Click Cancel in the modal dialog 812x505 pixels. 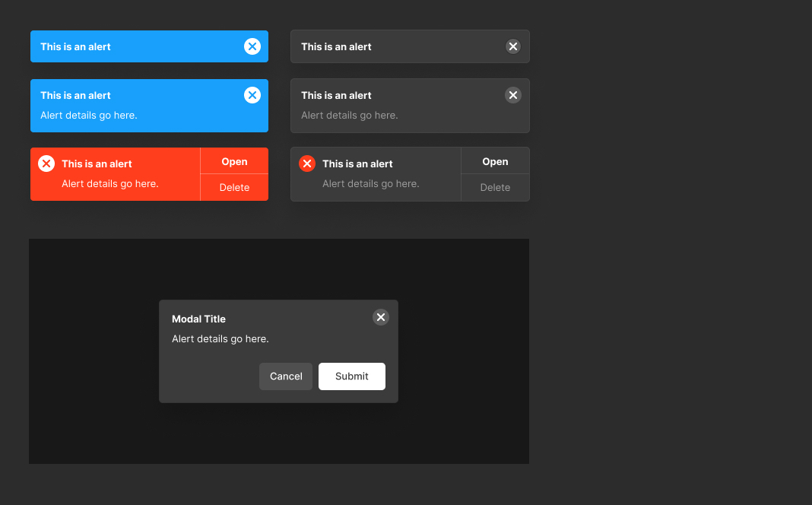click(286, 376)
